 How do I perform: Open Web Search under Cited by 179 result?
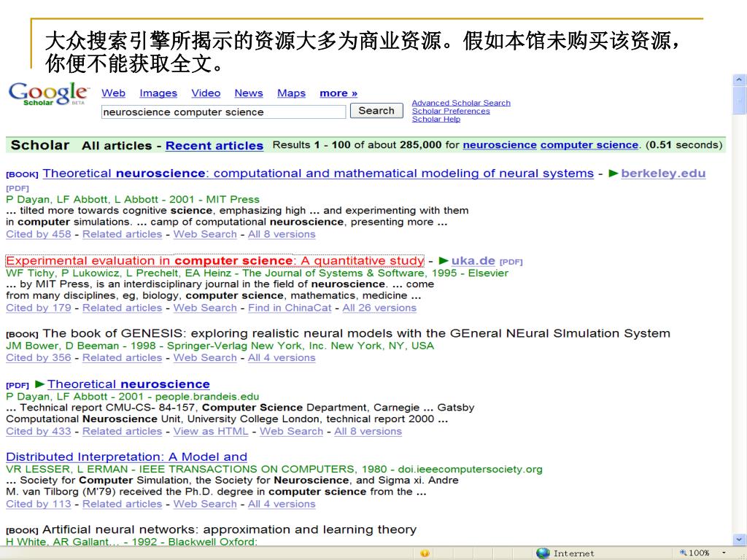coord(205,308)
